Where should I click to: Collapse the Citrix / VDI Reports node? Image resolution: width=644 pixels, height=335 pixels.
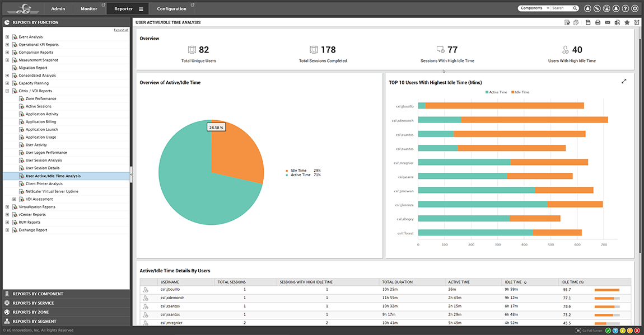7,91
